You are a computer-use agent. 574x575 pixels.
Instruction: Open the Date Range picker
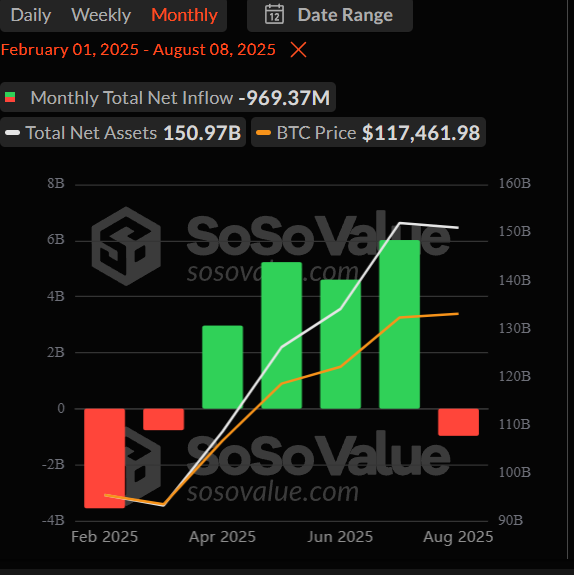point(330,15)
